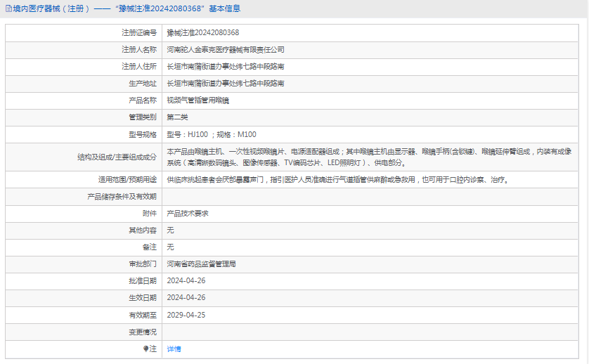589x364 pixels.
Task: Click the 其他内容 label
Action: [143, 230]
